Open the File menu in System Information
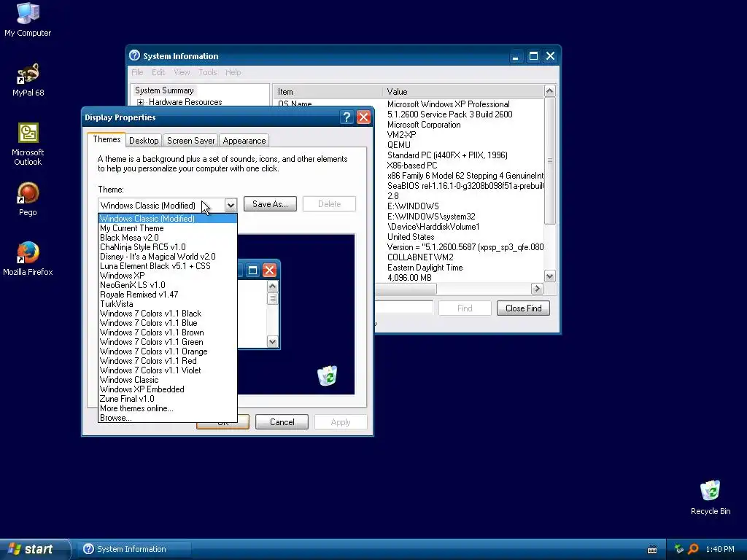This screenshot has height=560, width=747. tap(137, 72)
